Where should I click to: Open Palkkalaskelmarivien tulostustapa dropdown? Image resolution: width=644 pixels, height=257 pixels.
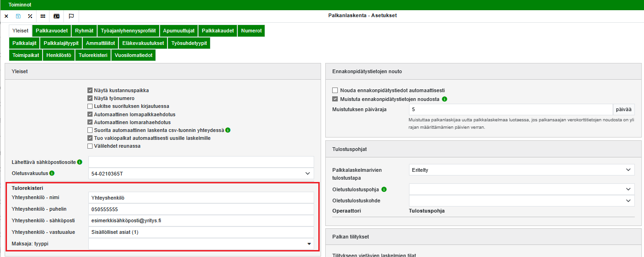[521, 170]
